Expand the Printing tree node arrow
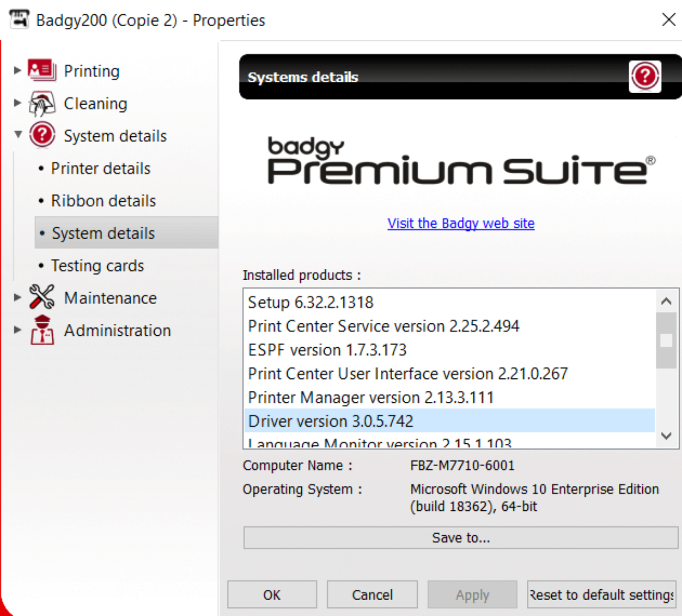Image resolution: width=682 pixels, height=616 pixels. coord(18,70)
